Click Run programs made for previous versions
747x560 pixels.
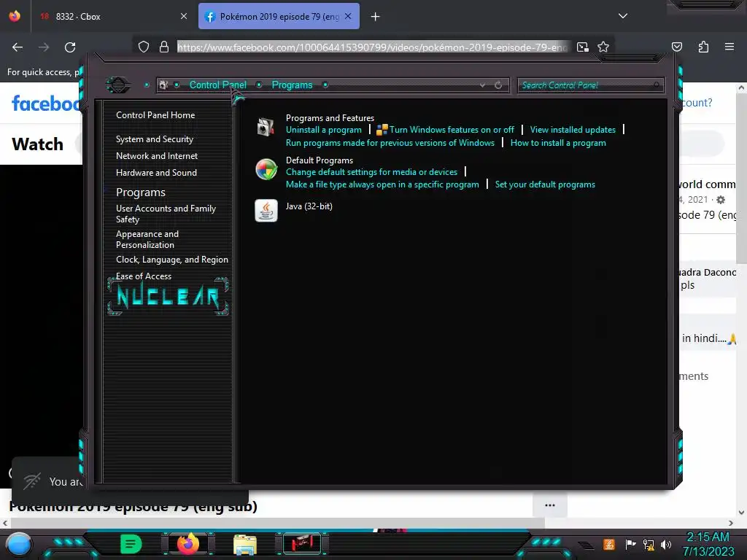(390, 143)
